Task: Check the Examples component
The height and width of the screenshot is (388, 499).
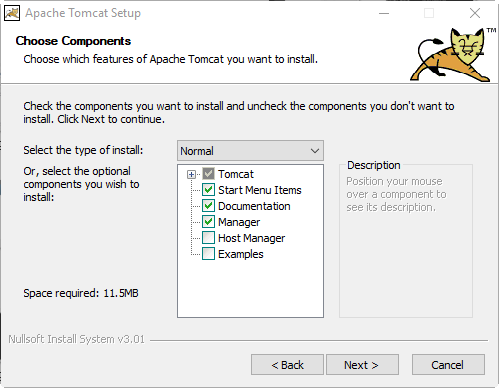Action: coord(208,254)
